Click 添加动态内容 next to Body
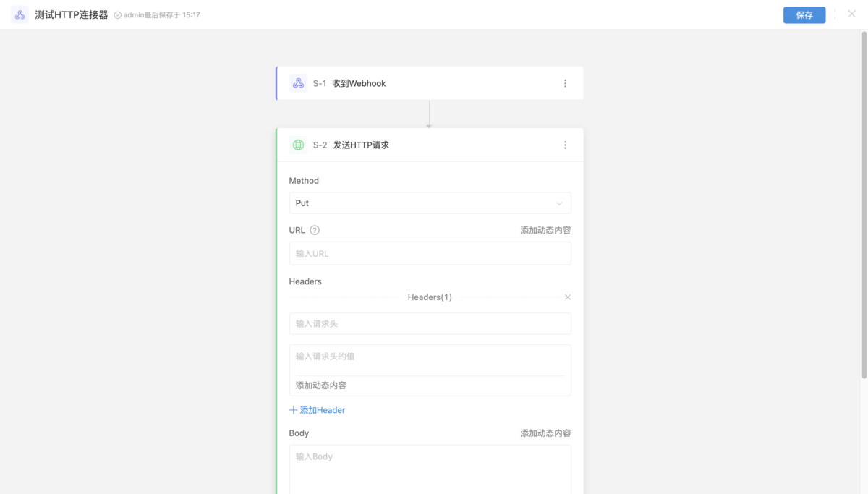This screenshot has width=868, height=494. coord(544,433)
